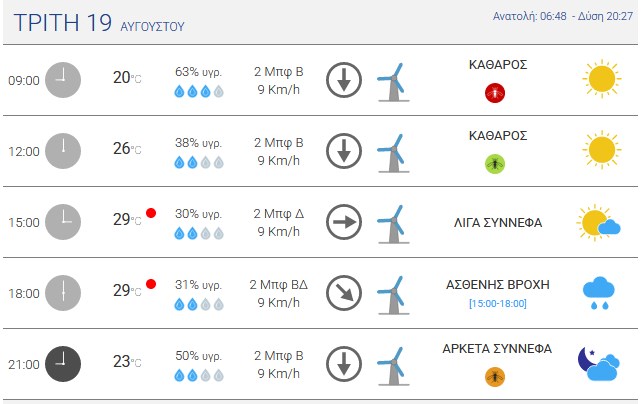Screen dimensions: 642x404
Task: Click the grey clock icon at 09:00
Action: (x=63, y=80)
